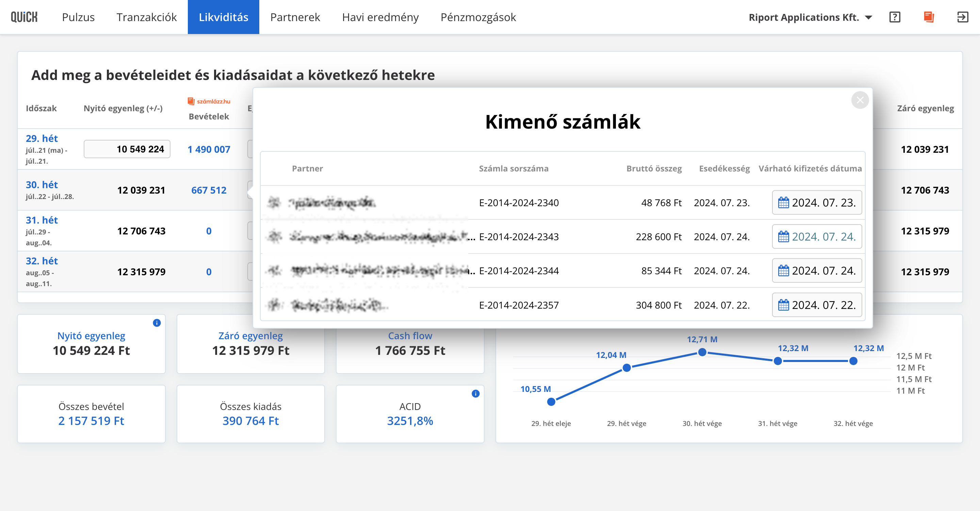Click the Cash flow 1 766 755 Ft card
This screenshot has width=980, height=511.
point(410,344)
